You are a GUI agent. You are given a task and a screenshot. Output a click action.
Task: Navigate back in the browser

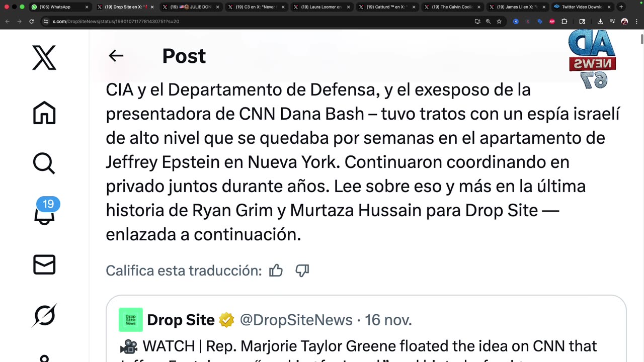tap(7, 22)
